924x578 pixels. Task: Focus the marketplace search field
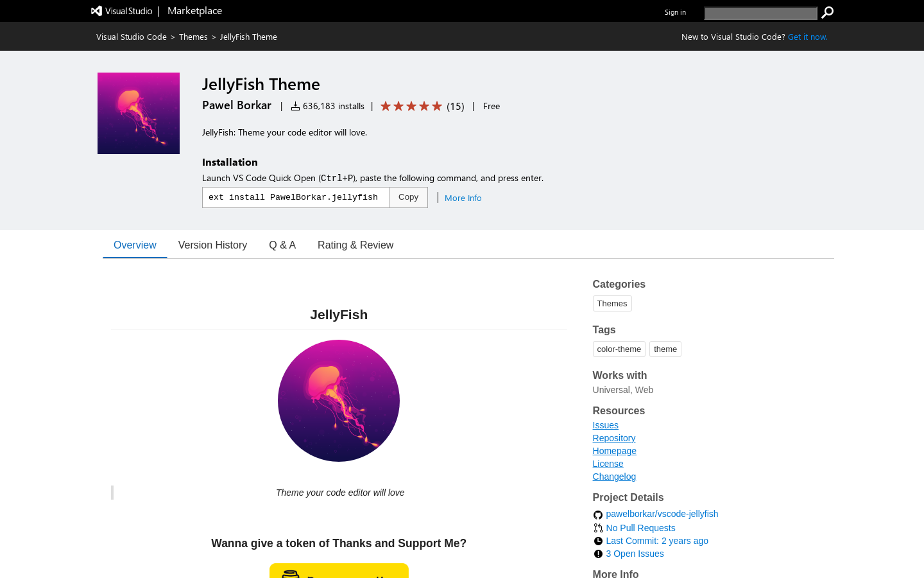coord(760,13)
